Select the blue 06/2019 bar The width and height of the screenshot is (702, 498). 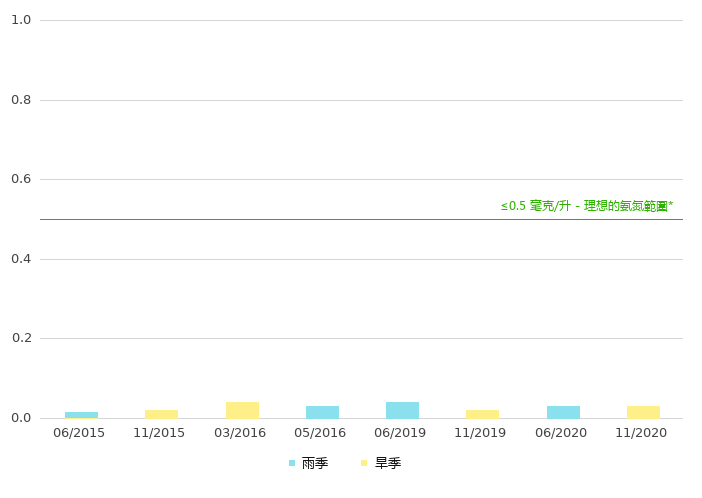pos(402,410)
